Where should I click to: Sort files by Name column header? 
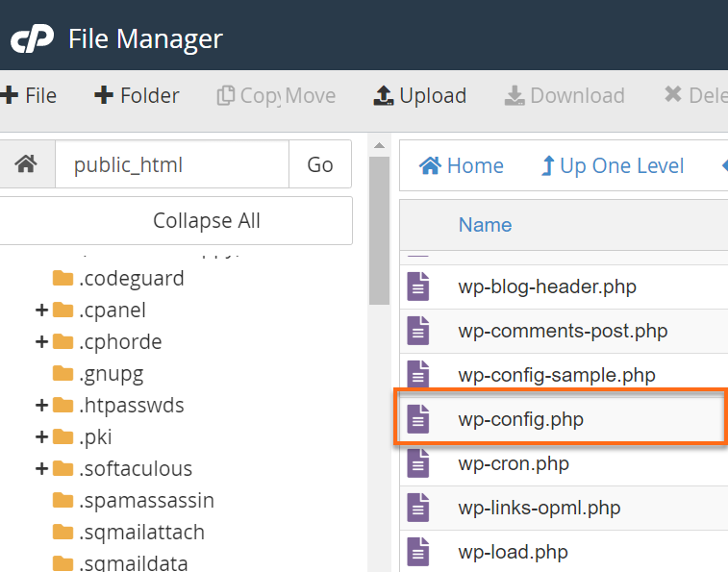point(486,225)
